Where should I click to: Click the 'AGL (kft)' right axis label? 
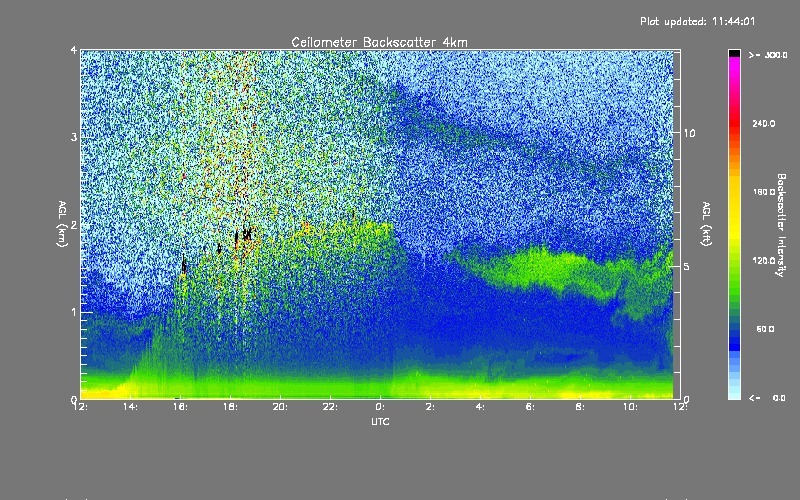click(x=706, y=224)
